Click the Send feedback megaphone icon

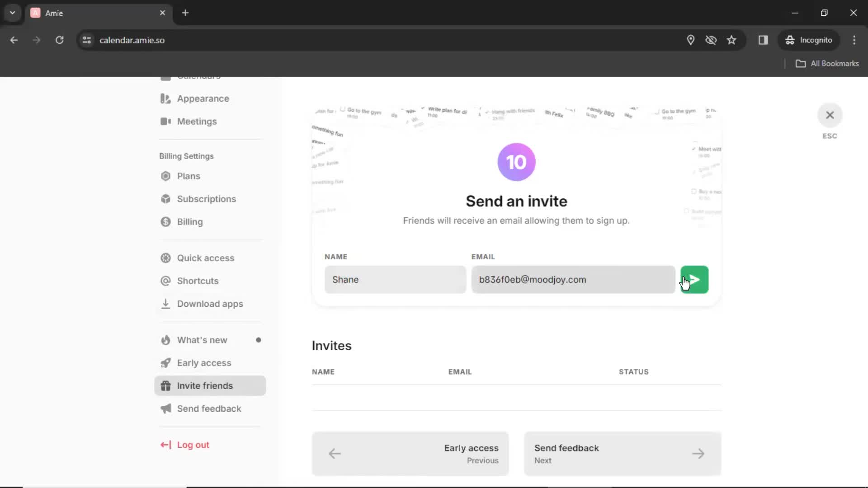165,409
